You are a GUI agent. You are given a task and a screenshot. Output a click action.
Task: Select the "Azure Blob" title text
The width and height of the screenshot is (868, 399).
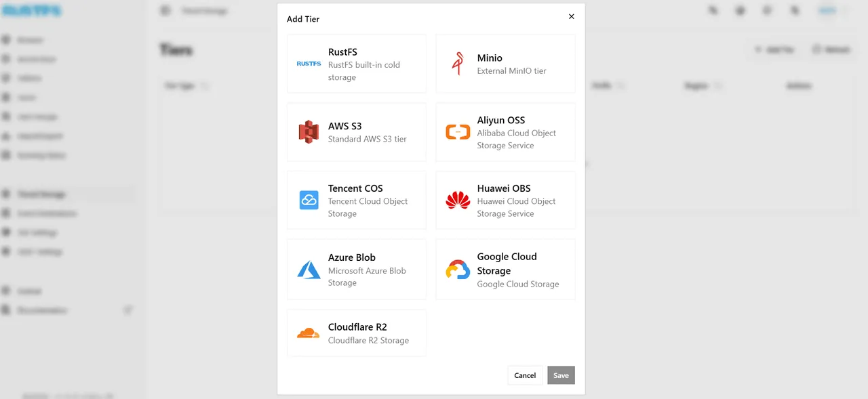point(352,257)
